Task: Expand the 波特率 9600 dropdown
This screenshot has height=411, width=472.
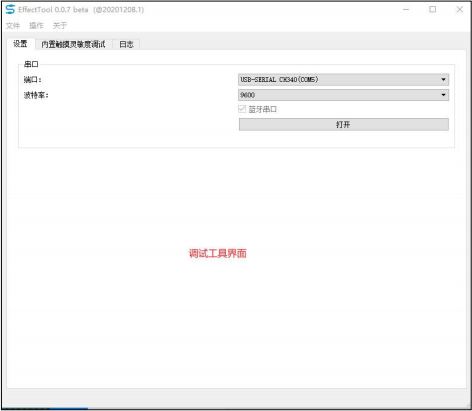Action: [x=343, y=95]
